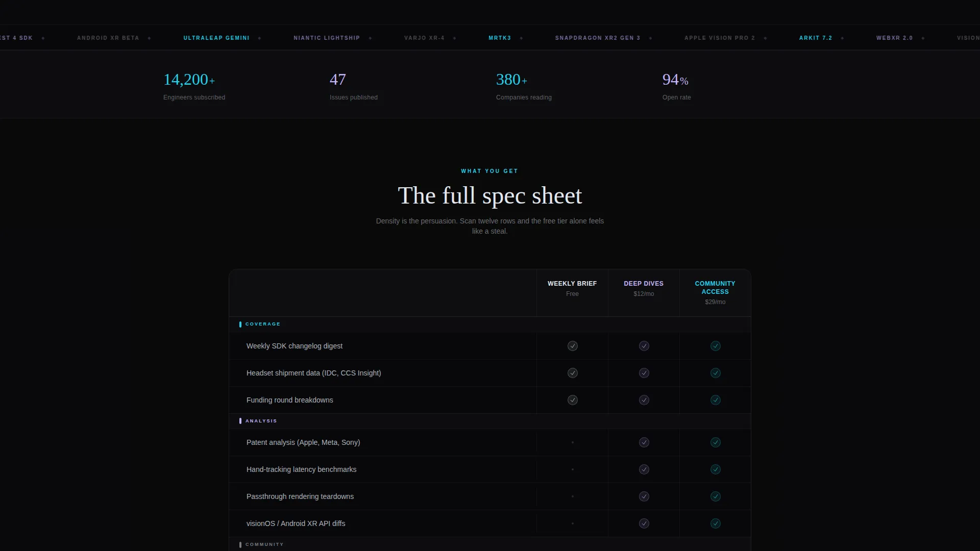The image size is (980, 551).
Task: Click Deep Dives checkmark for Weekly SDK changelog digest
Action: (x=644, y=346)
